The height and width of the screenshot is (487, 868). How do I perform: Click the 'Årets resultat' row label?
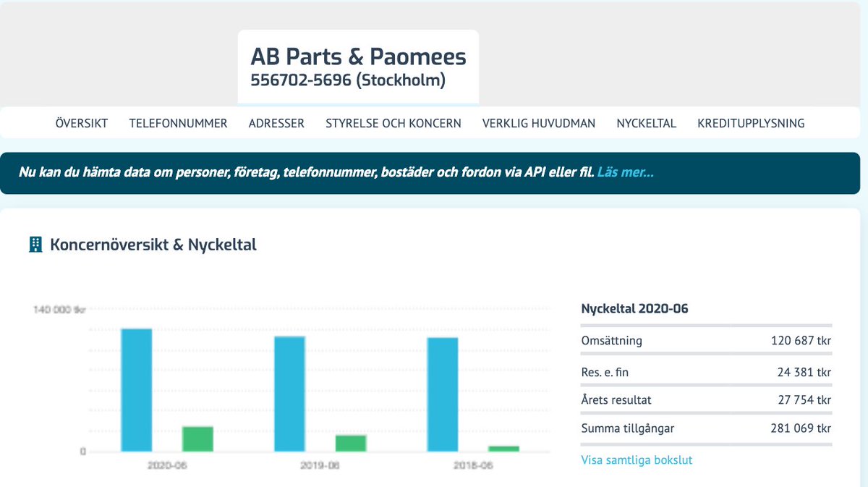pos(617,400)
